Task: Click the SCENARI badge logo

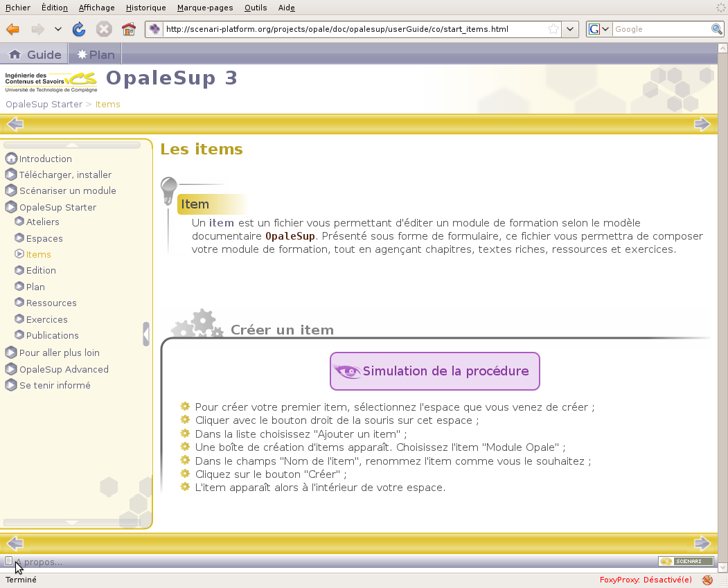Action: click(x=686, y=562)
